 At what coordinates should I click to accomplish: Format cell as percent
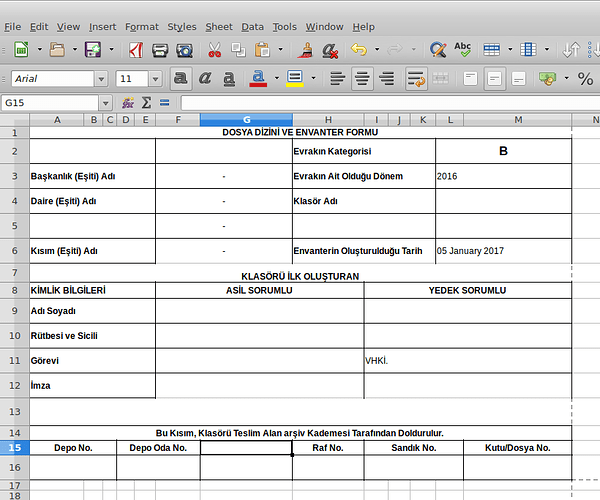[x=585, y=79]
